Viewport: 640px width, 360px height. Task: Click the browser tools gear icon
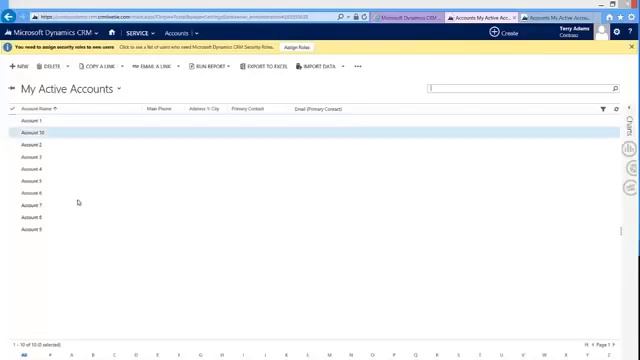click(x=631, y=17)
